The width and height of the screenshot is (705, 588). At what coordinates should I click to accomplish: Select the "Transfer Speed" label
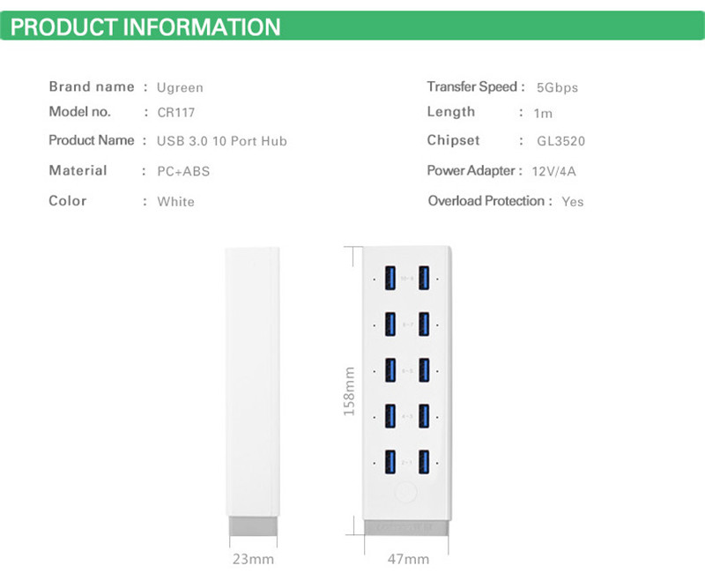[x=472, y=86]
